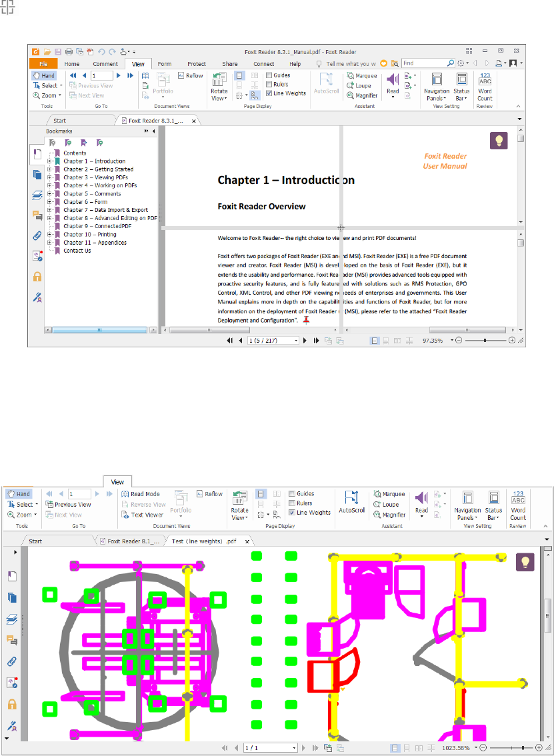This screenshot has height=756, width=554.
Task: Click Zoom out minus button in lower status bar
Action: [483, 748]
